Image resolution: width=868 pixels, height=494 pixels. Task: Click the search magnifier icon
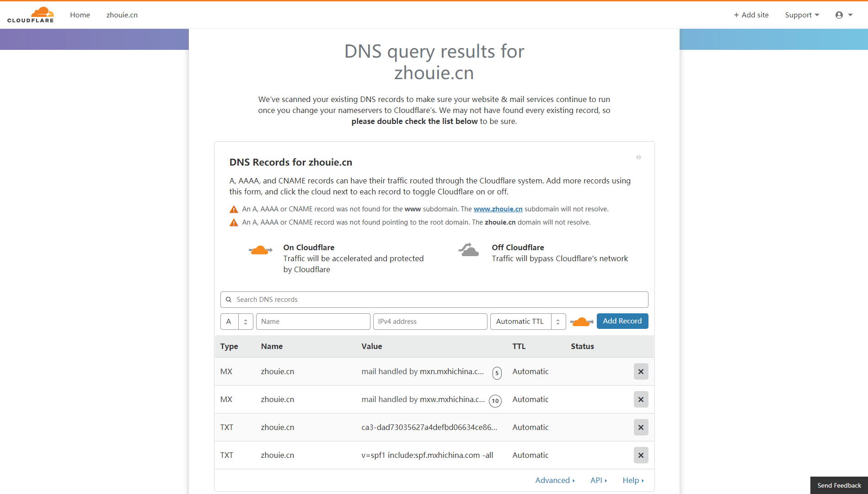coord(229,300)
